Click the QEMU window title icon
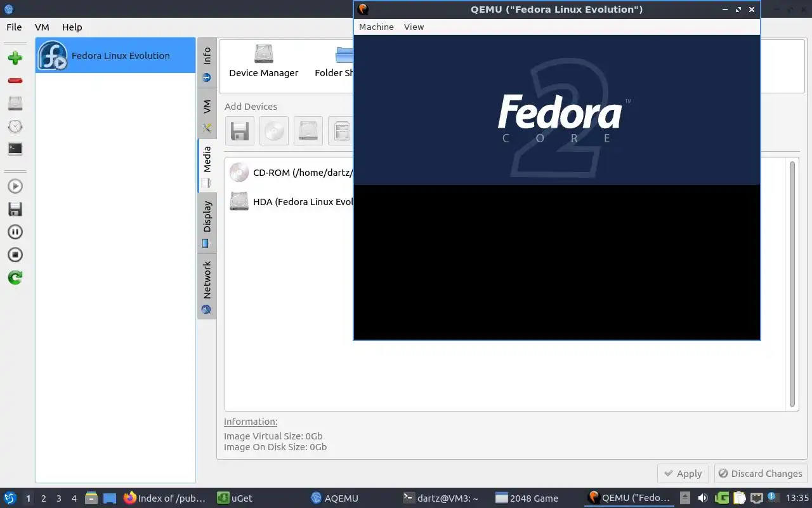Screen dimensions: 812x508 coord(363,10)
